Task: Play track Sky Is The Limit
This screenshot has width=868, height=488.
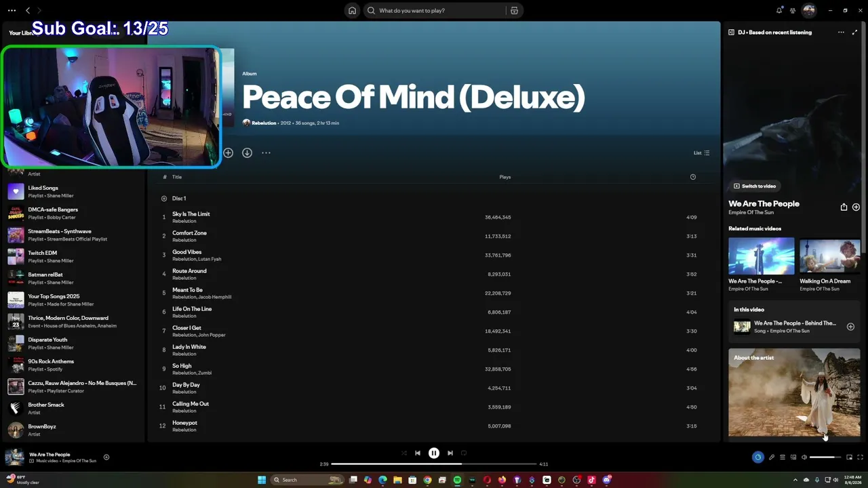Action: tap(434, 218)
